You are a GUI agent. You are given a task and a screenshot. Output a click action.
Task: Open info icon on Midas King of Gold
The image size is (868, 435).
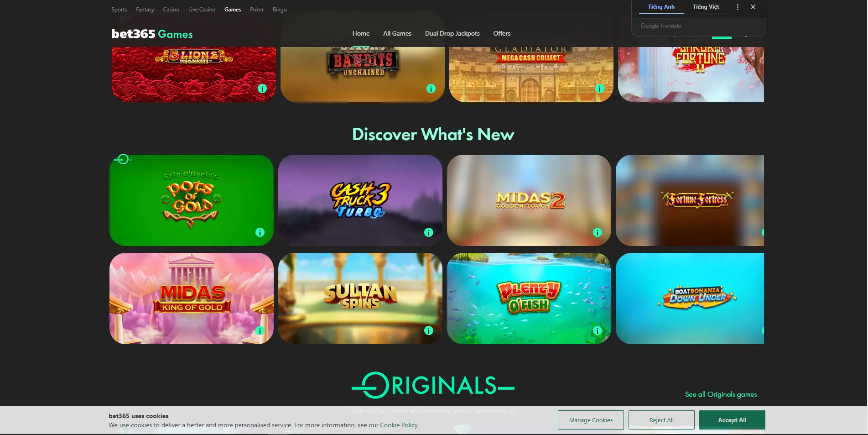coord(260,330)
